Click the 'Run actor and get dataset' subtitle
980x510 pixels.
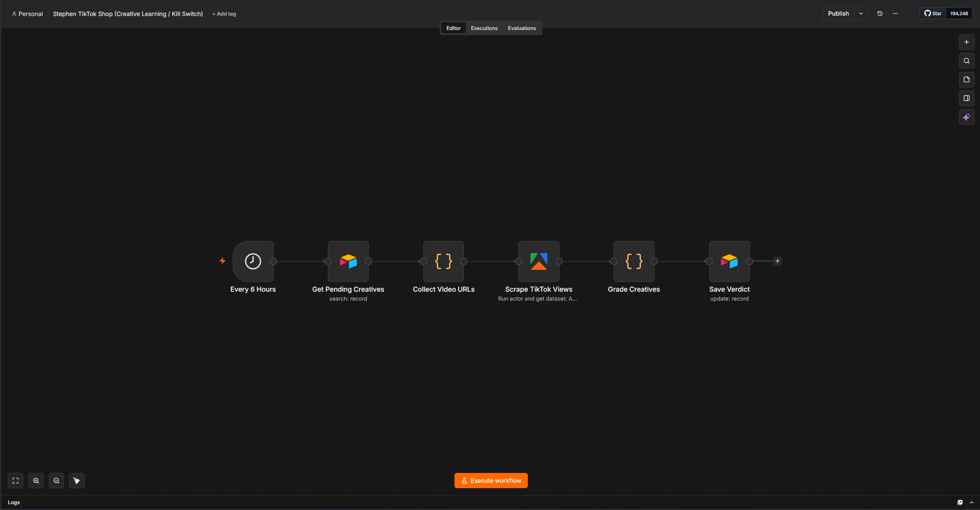(538, 299)
